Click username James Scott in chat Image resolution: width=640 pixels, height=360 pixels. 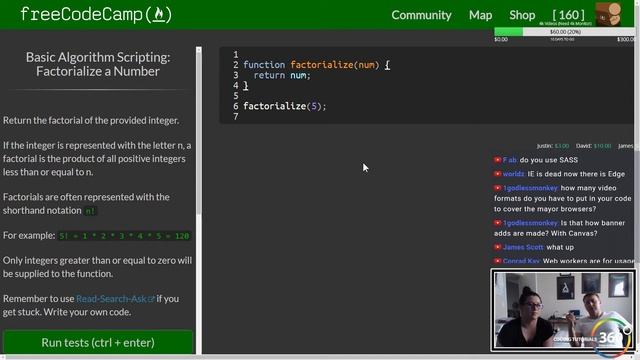tap(523, 247)
